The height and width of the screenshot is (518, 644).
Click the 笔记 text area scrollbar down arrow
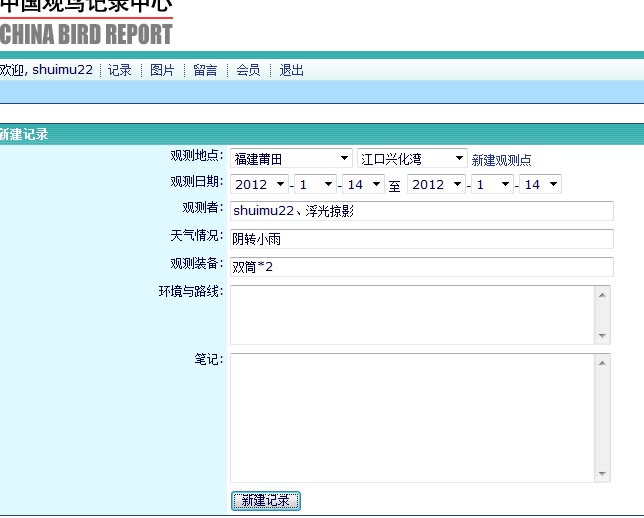tap(602, 474)
